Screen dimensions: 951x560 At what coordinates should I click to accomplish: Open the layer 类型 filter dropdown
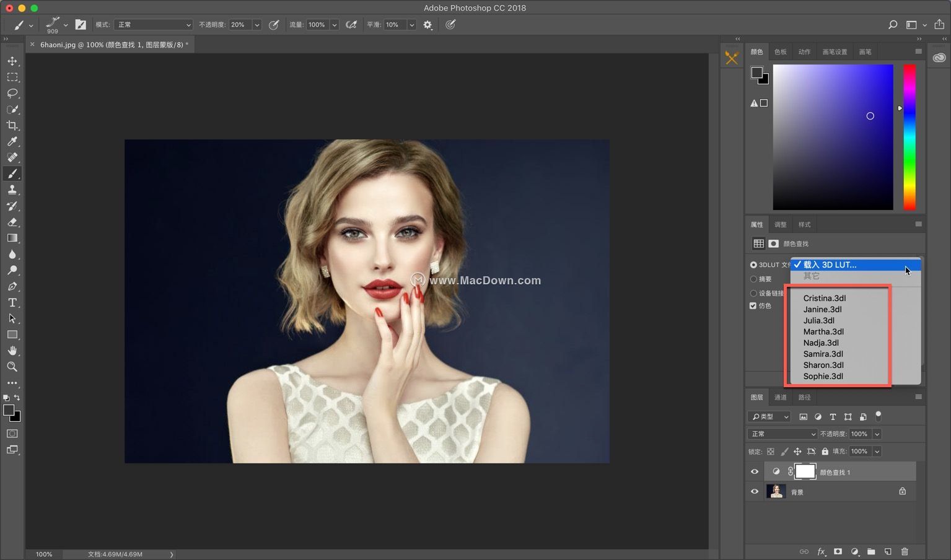(769, 417)
